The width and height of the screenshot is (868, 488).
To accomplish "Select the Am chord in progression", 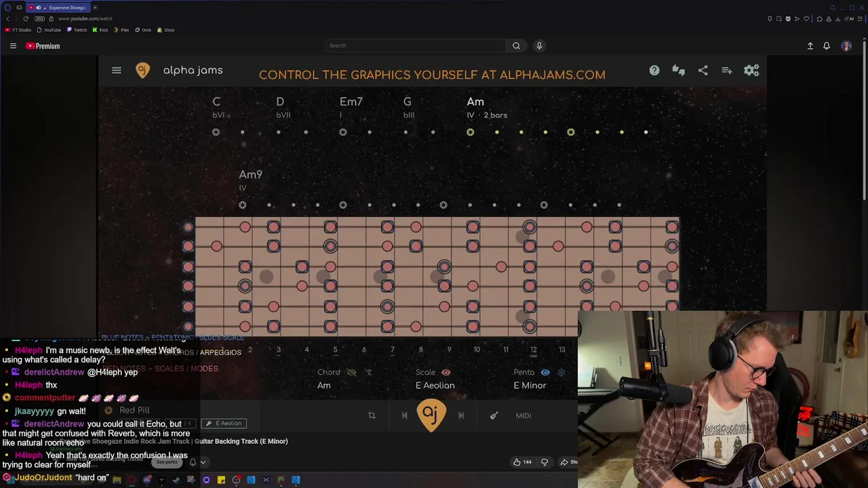I will [475, 102].
